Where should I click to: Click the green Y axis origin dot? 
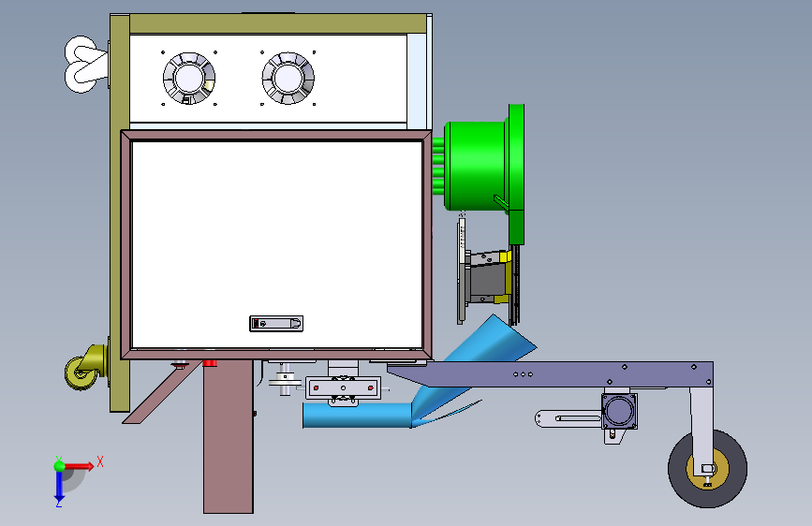tap(59, 466)
